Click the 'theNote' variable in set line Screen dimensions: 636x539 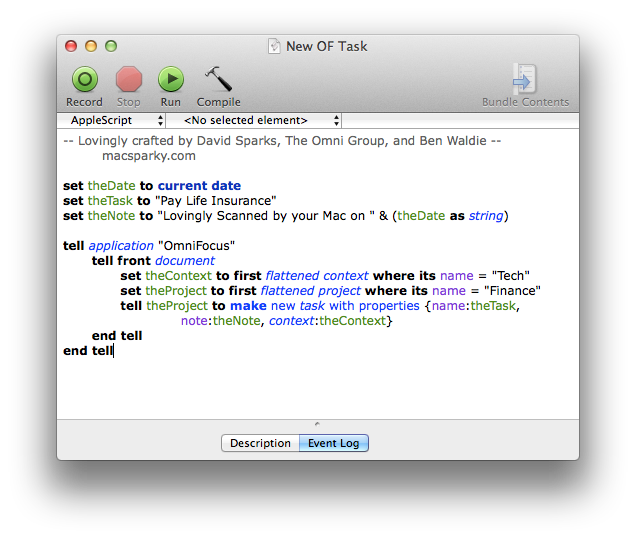coord(112,216)
